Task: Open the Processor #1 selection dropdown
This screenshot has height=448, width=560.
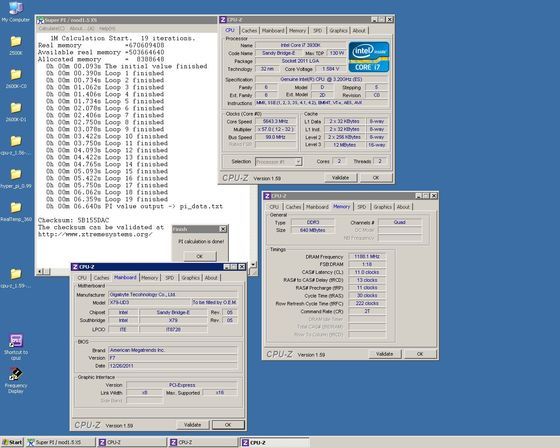Action: pos(299,162)
